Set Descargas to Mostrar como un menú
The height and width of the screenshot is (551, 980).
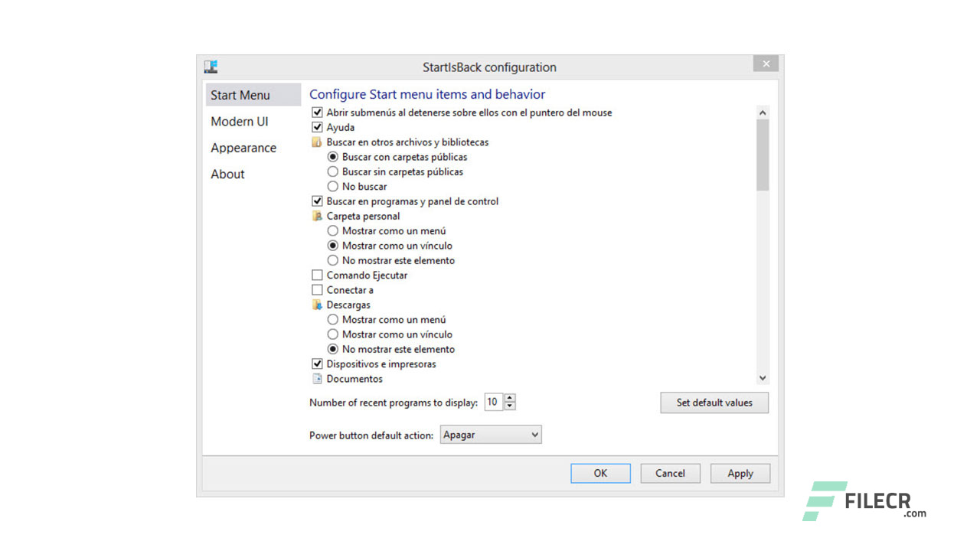(332, 320)
